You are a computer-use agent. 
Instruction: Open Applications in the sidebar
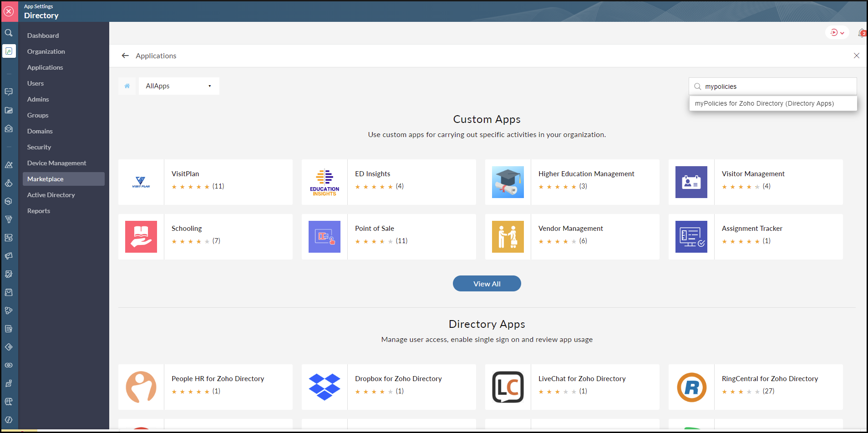45,67
